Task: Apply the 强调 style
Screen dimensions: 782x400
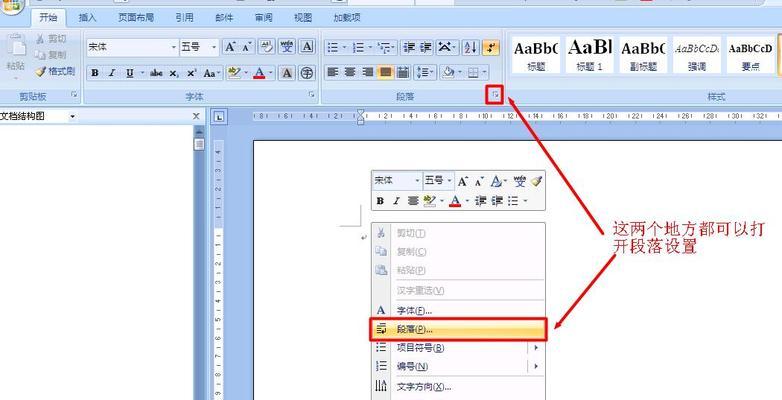Action: click(697, 55)
